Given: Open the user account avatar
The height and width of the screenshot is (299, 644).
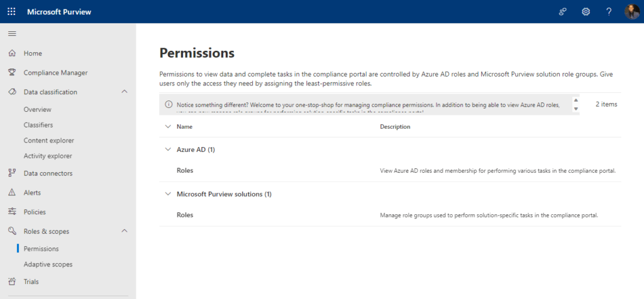Looking at the screenshot, I should click(631, 11).
